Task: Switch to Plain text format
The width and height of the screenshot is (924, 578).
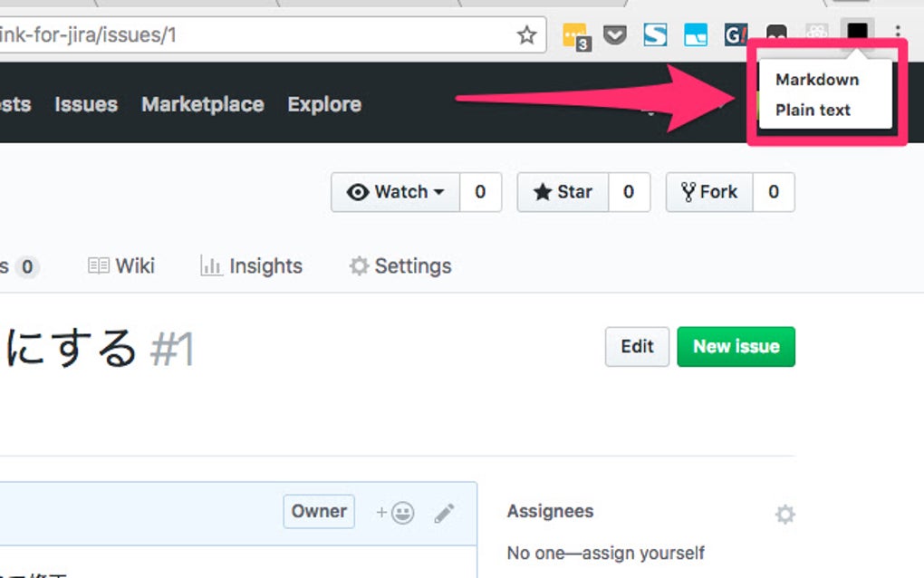Action: [813, 110]
